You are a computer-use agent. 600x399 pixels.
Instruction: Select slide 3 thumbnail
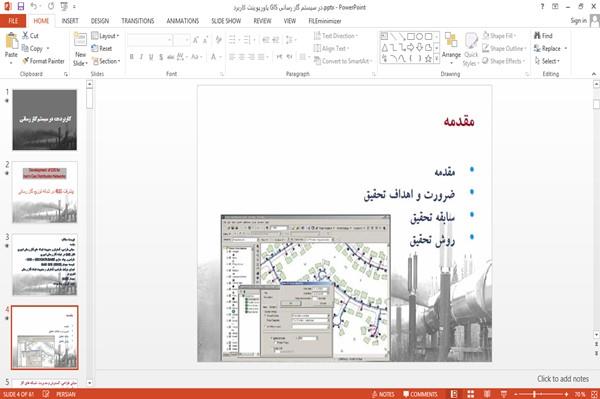pos(44,265)
